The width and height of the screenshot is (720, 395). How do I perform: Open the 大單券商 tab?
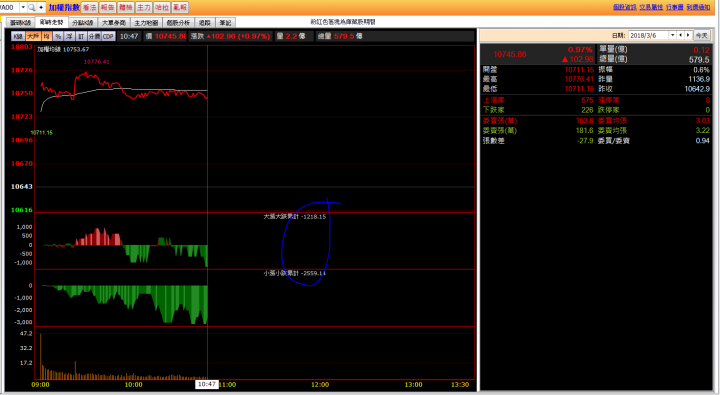click(113, 23)
